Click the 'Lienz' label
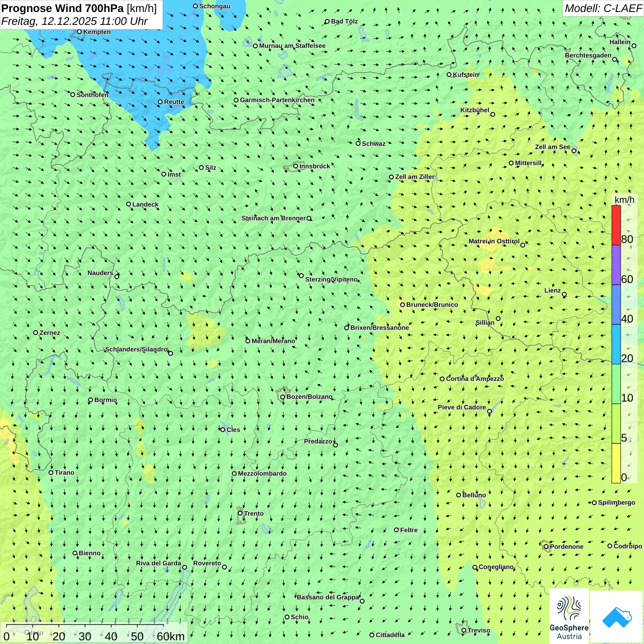 click(x=552, y=290)
